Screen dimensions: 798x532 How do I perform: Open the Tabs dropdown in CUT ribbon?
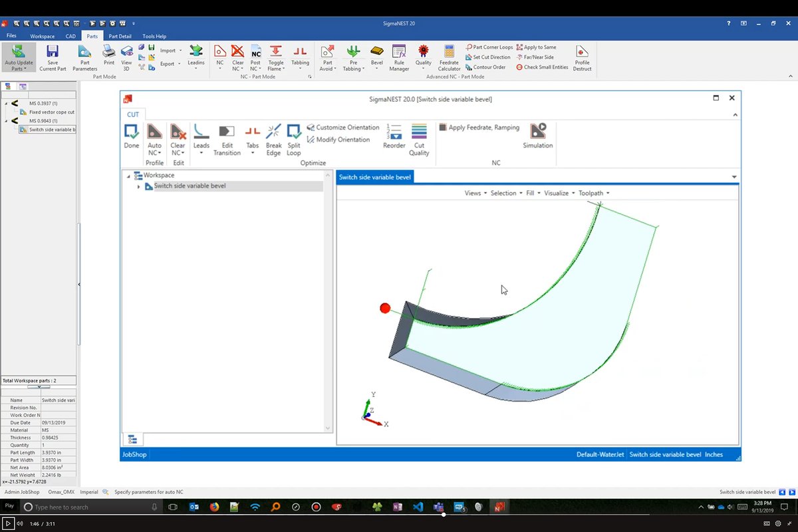pyautogui.click(x=253, y=140)
